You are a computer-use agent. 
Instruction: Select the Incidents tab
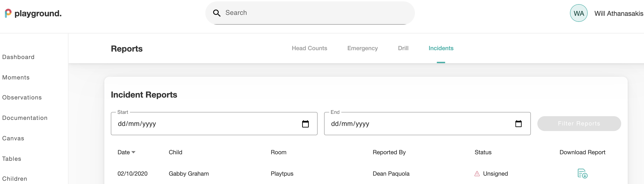pos(441,48)
